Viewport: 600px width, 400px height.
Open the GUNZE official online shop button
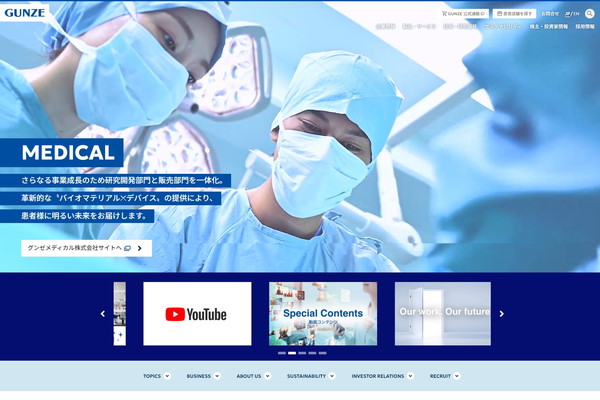pyautogui.click(x=463, y=13)
